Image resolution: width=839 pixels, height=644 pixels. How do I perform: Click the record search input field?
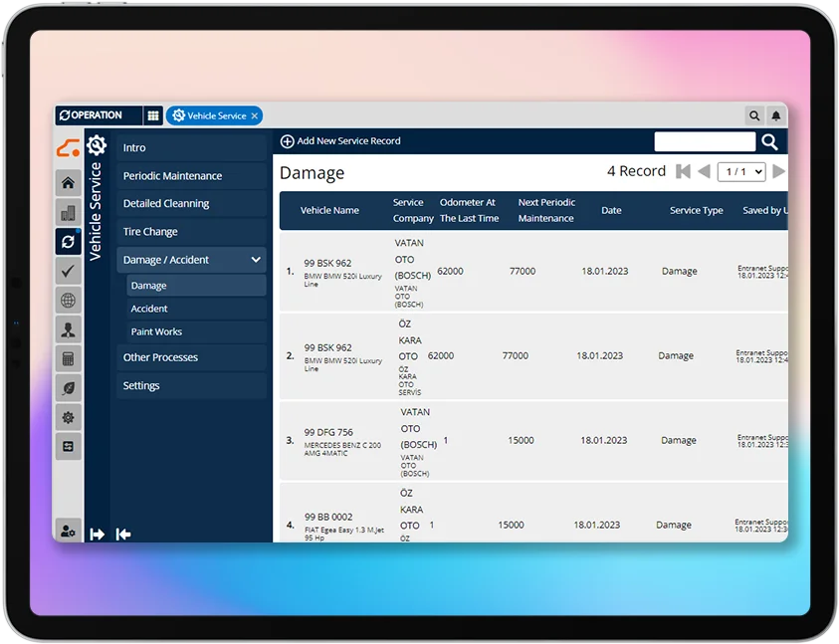click(705, 142)
